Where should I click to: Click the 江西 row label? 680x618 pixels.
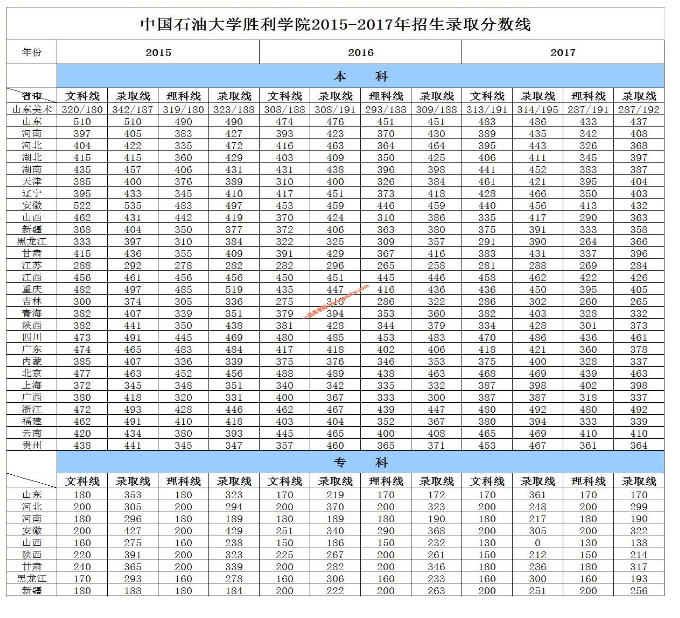click(31, 277)
